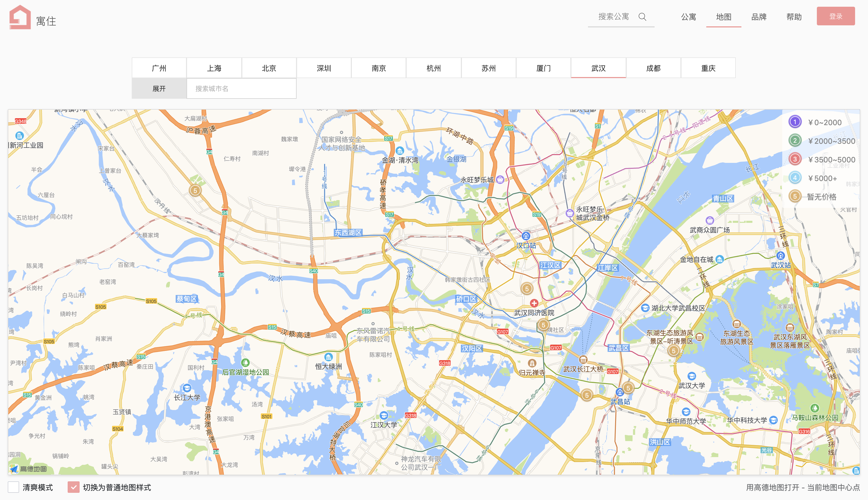Enable the 清爽模式 checkbox
The height and width of the screenshot is (500, 868).
click(x=13, y=487)
